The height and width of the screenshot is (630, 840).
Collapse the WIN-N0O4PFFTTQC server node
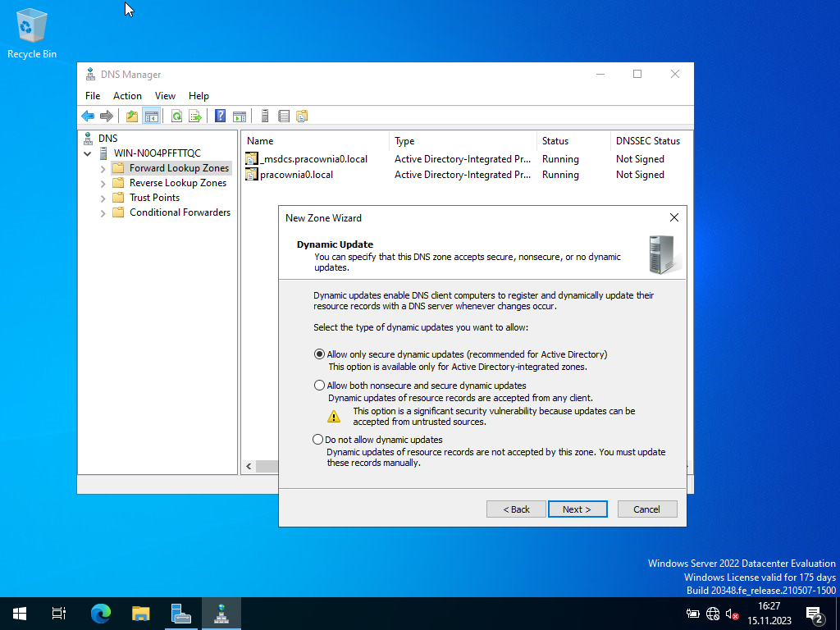(x=87, y=153)
